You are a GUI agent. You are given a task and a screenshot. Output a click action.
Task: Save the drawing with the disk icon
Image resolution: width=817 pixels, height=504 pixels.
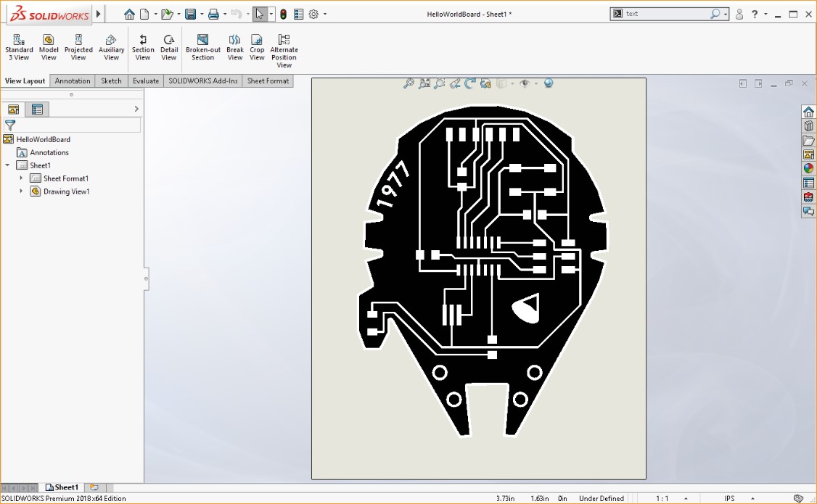tap(190, 14)
